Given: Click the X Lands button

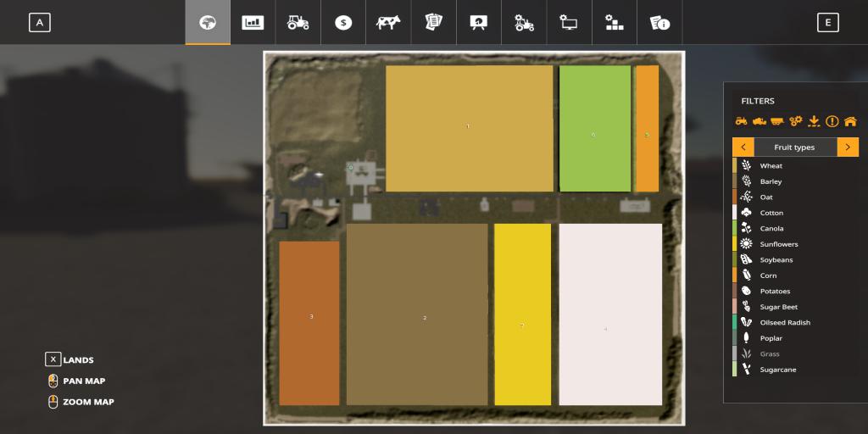Looking at the screenshot, I should (53, 359).
